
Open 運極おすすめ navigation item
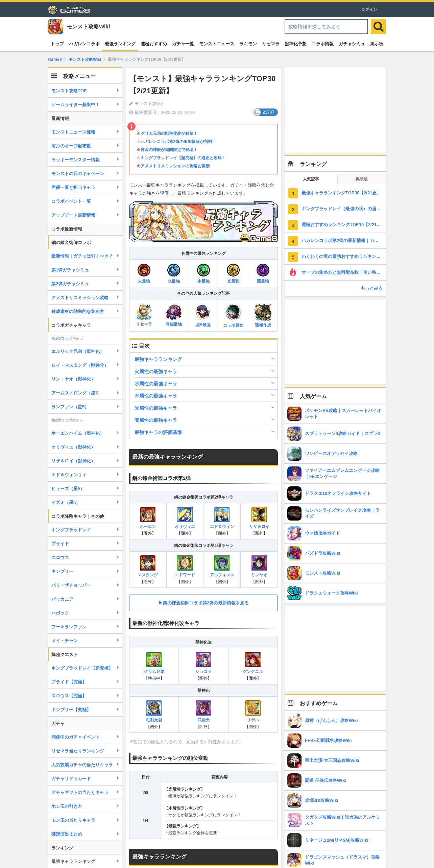pos(154,44)
